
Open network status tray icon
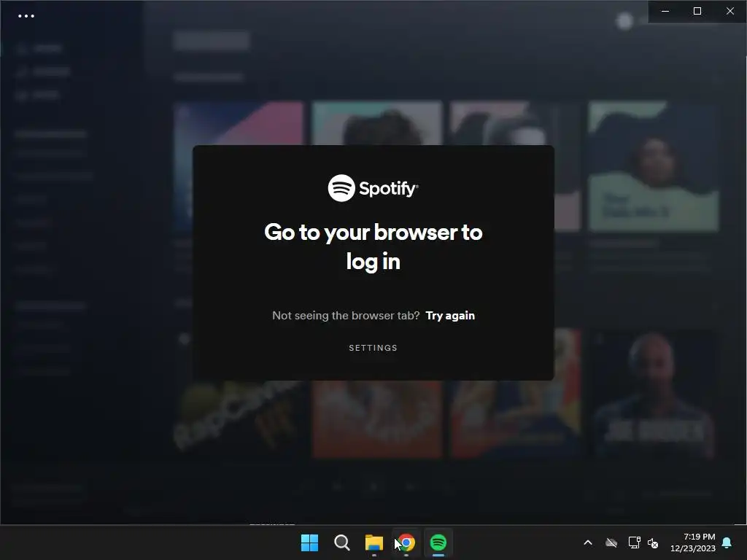(634, 542)
